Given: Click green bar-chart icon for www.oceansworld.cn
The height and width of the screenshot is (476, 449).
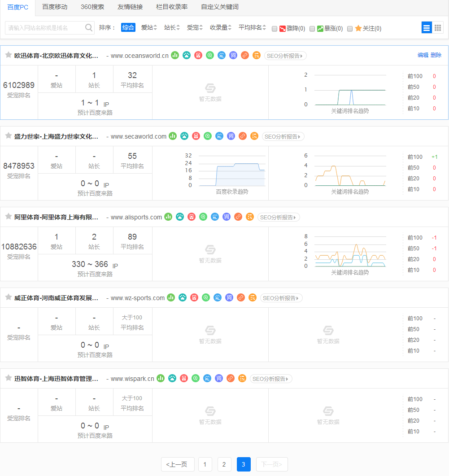Looking at the screenshot, I should click(x=175, y=55).
